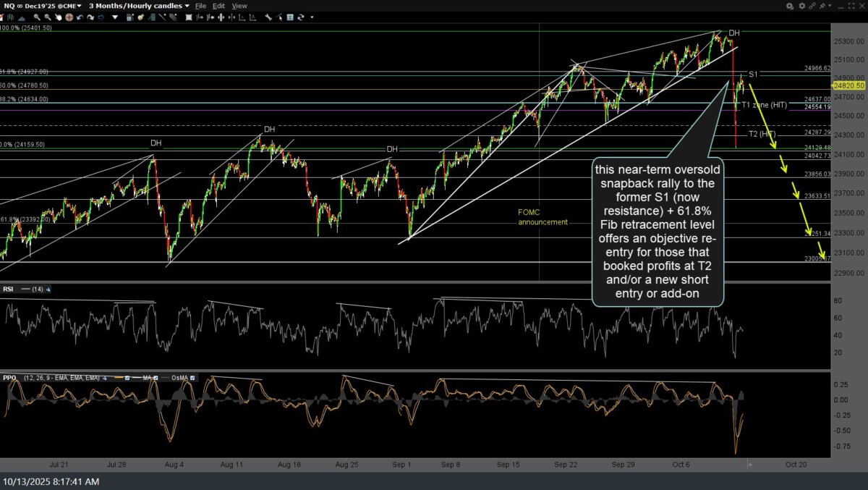This screenshot has width=868, height=490.
Task: Open the File menu
Action: 200,6
